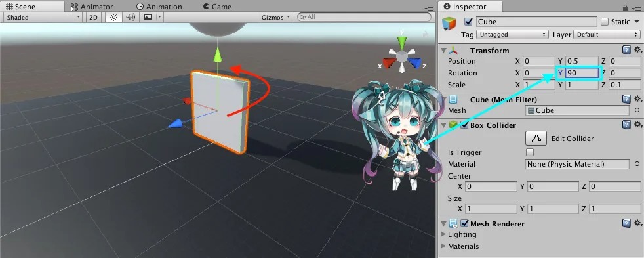Viewport: 644px width, 258px height.
Task: Open the Gizmos dropdown menu
Action: click(x=275, y=17)
